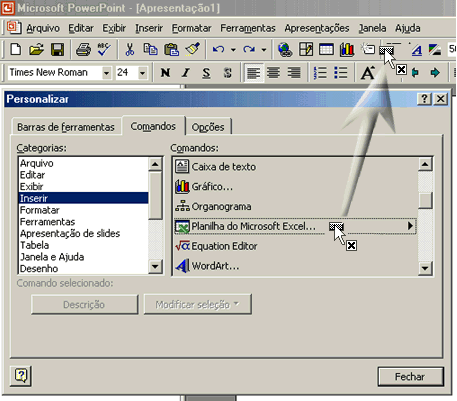
Task: Open the font size 24 dropdown
Action: point(142,73)
